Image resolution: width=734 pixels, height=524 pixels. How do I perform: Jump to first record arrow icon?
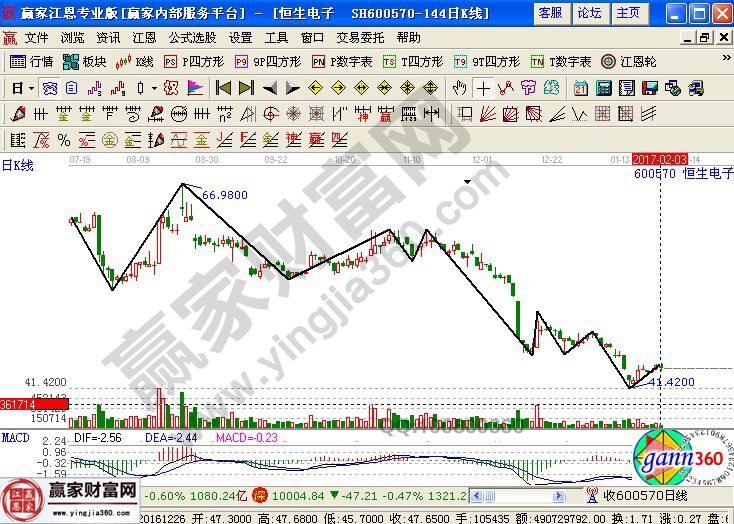click(223, 88)
